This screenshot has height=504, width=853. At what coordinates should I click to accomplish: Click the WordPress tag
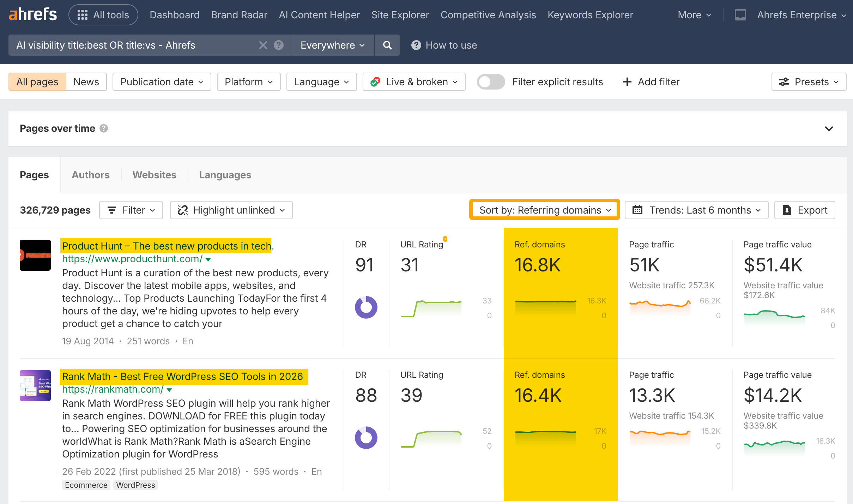[135, 485]
